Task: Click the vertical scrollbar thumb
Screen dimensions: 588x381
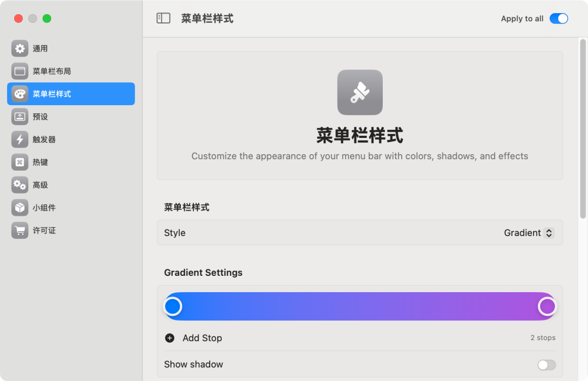Action: (x=583, y=129)
